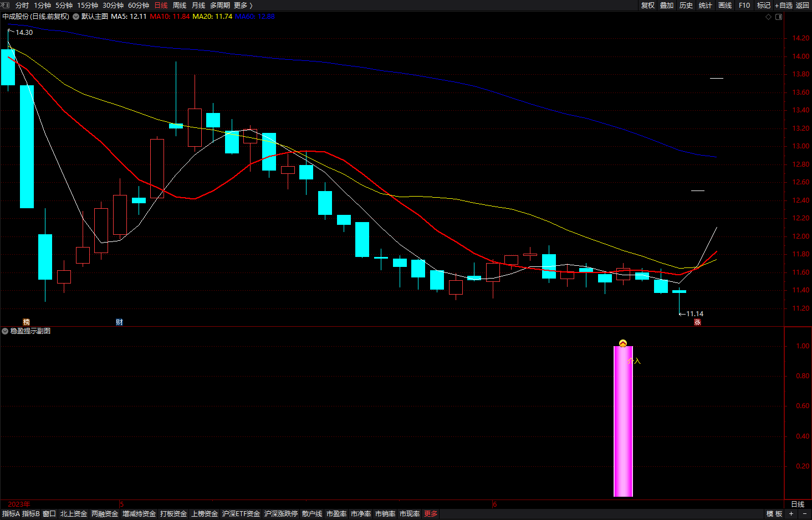The width and height of the screenshot is (812, 520).
Task: Open the 市净率 indicator
Action: coord(361,514)
